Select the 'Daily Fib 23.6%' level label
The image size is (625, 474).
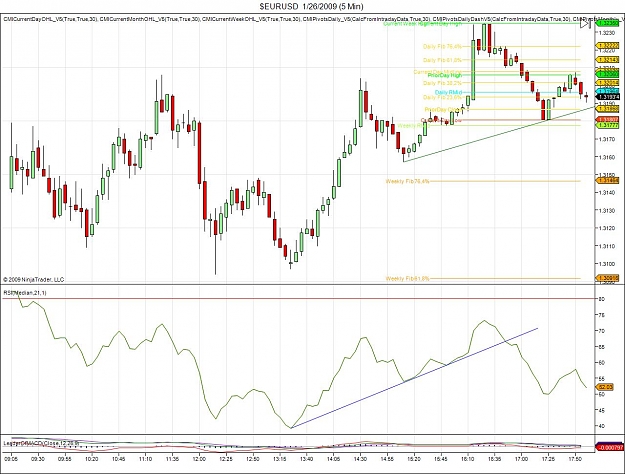point(442,97)
